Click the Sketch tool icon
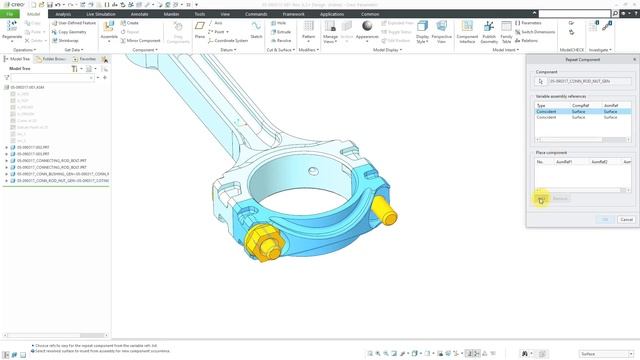 pyautogui.click(x=256, y=27)
